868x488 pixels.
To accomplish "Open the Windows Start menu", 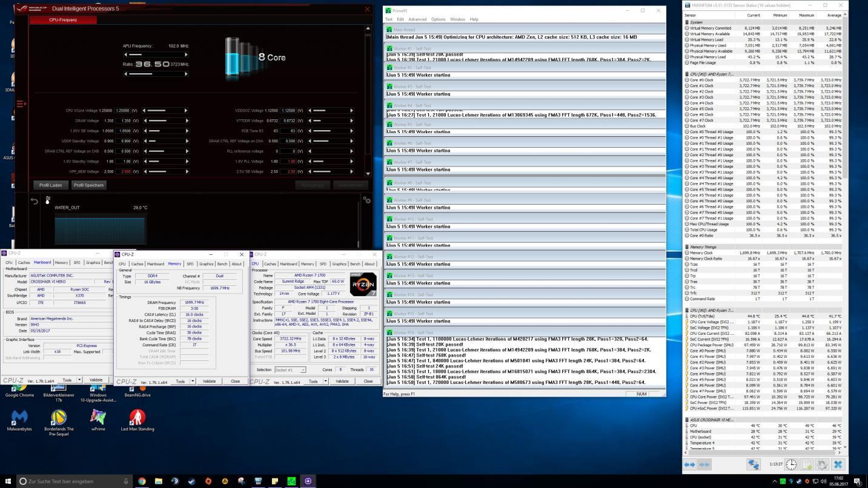I will (7, 481).
